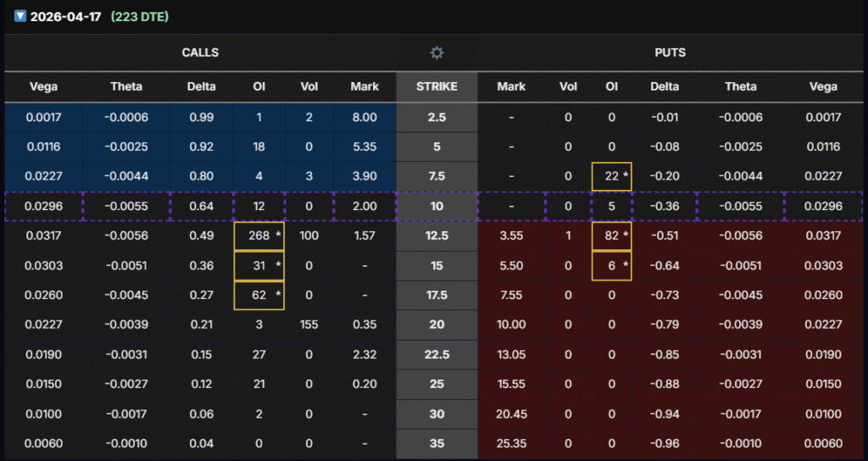Click the calls-side Vega column header
The image size is (868, 461).
click(43, 86)
